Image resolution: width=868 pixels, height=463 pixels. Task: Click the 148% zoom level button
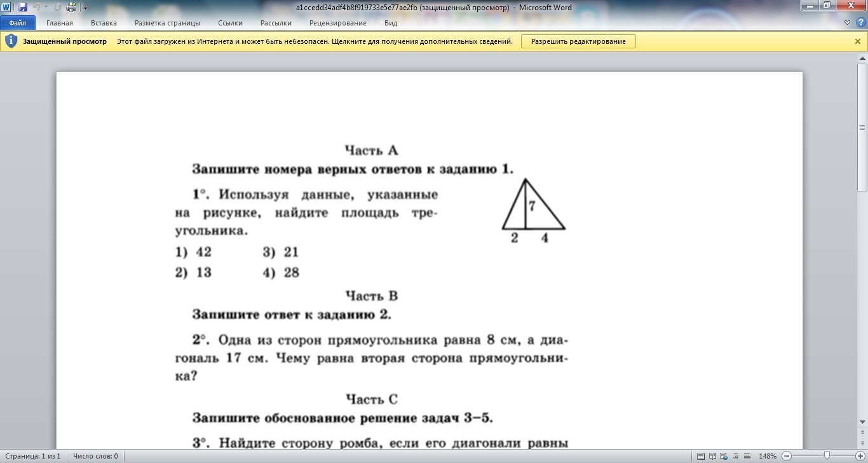tap(768, 456)
